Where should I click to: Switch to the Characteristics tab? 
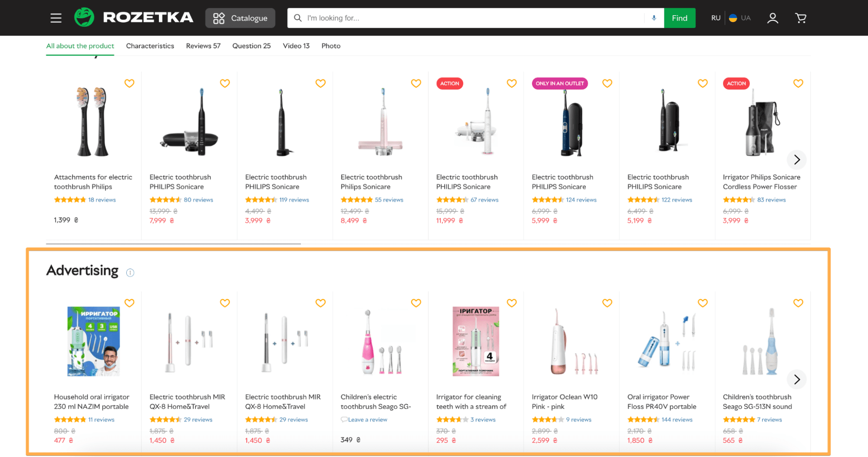pyautogui.click(x=150, y=46)
